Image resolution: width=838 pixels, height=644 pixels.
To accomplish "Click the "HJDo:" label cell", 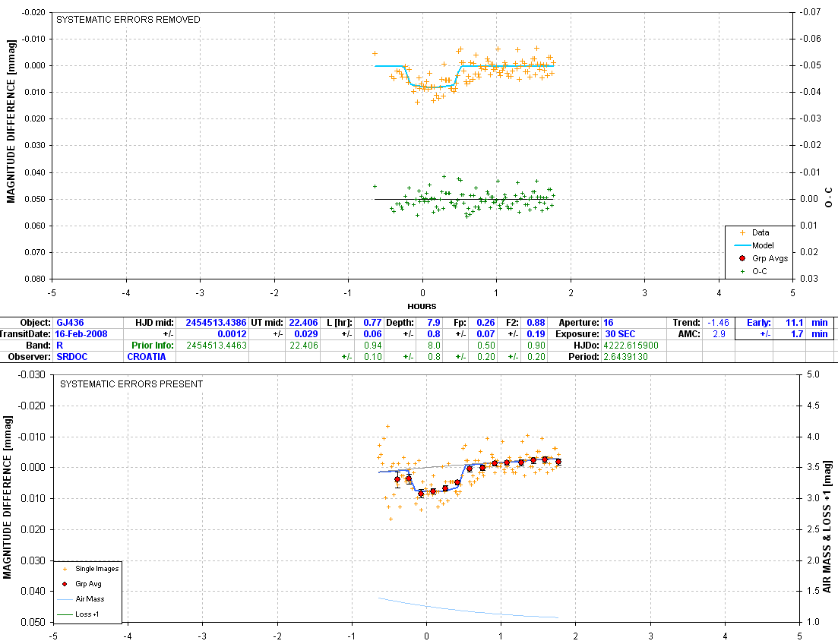I will tap(587, 346).
